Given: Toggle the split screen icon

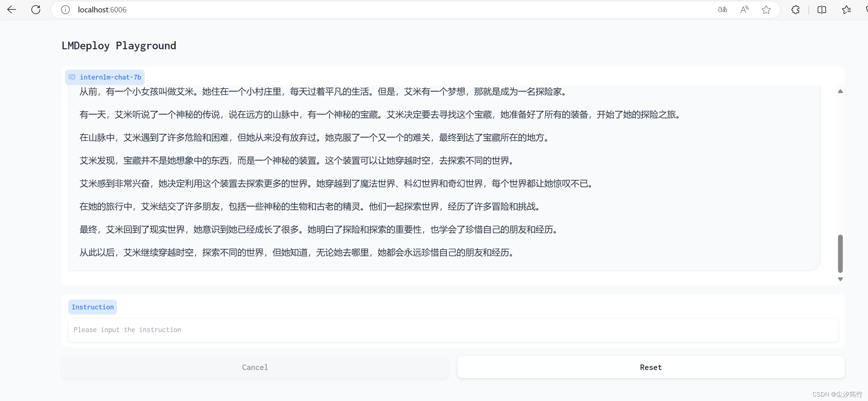Looking at the screenshot, I should (822, 10).
